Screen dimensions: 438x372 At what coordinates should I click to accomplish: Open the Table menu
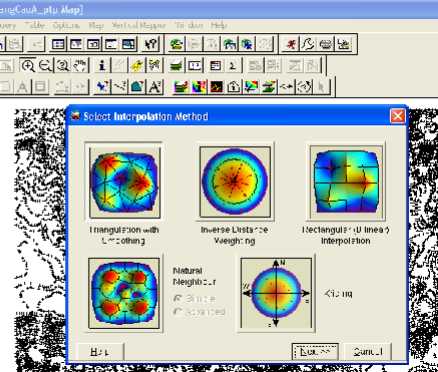(x=34, y=25)
